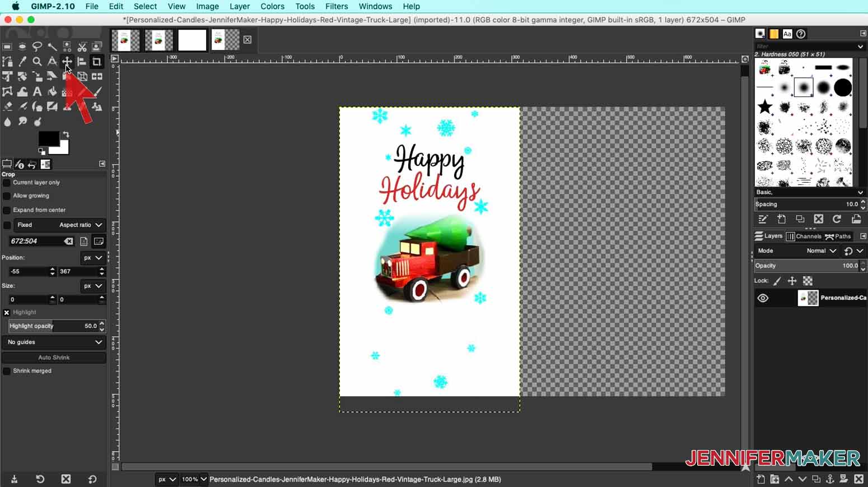The image size is (868, 487).
Task: Open the Layer menu
Action: pos(240,6)
